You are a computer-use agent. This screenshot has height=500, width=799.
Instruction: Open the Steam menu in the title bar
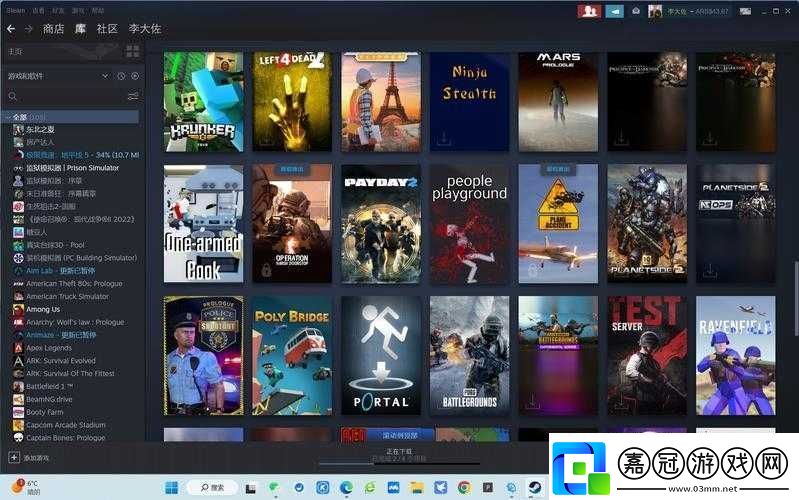pos(15,10)
